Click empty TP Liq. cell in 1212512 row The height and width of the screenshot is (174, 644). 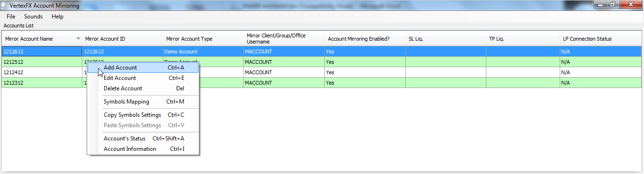(x=523, y=62)
